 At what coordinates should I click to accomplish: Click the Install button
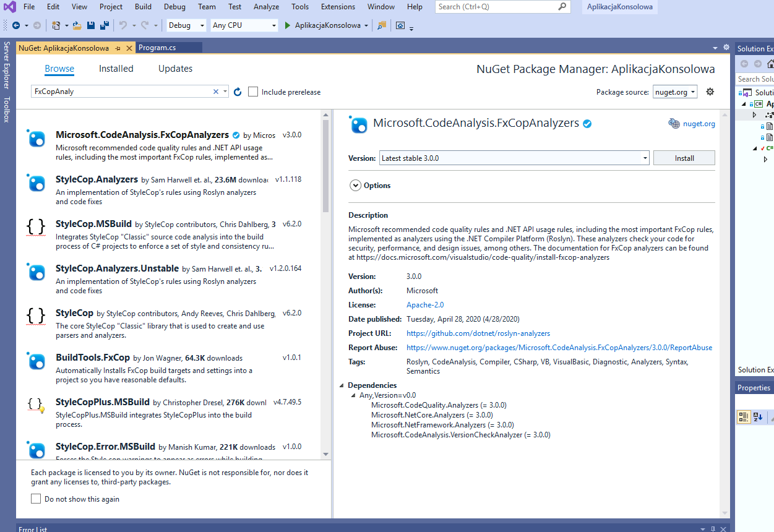click(684, 158)
